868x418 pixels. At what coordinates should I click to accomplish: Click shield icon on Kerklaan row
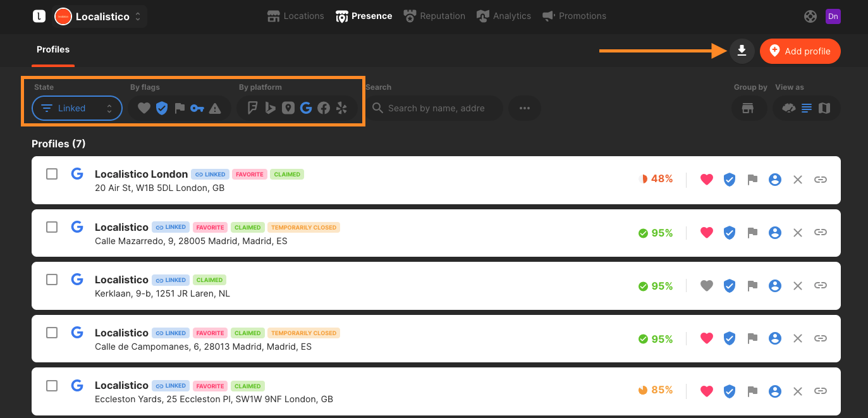click(730, 286)
